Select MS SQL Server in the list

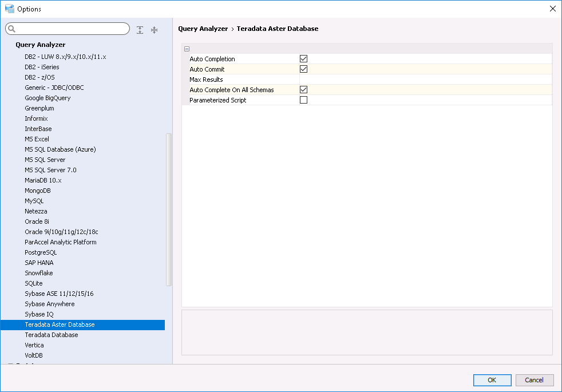(45, 160)
